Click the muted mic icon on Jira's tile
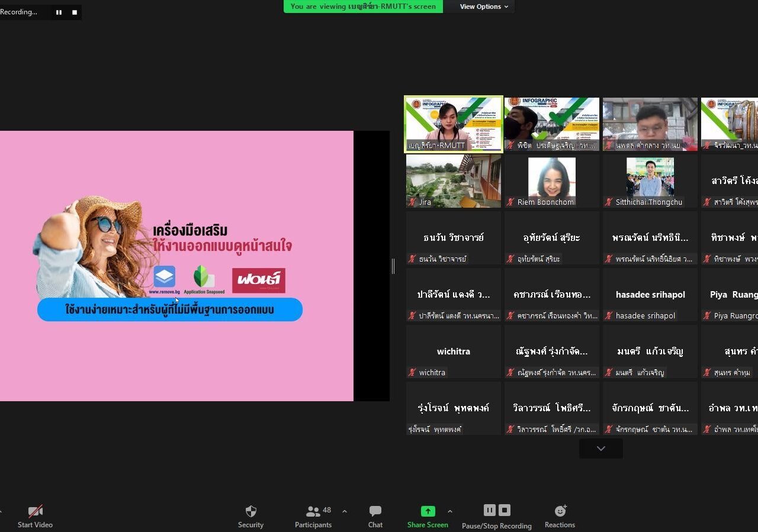This screenshot has height=532, width=758. [x=412, y=202]
